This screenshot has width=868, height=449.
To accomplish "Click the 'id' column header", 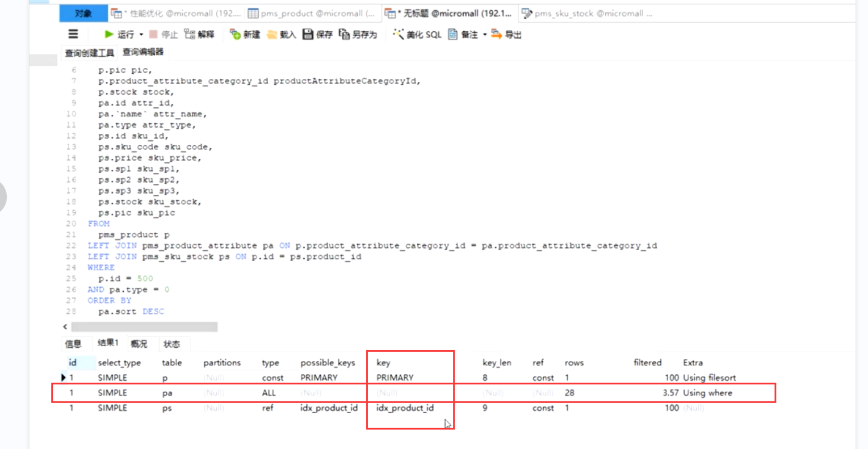I will click(73, 363).
